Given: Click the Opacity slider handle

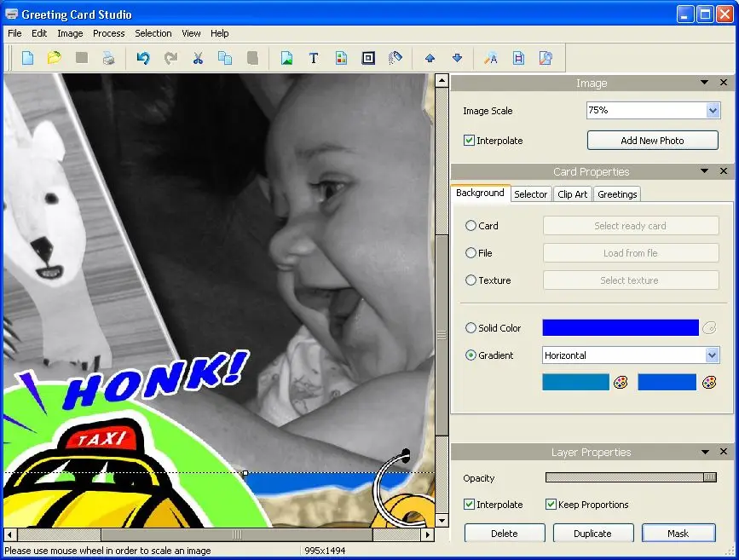Looking at the screenshot, I should 710,477.
